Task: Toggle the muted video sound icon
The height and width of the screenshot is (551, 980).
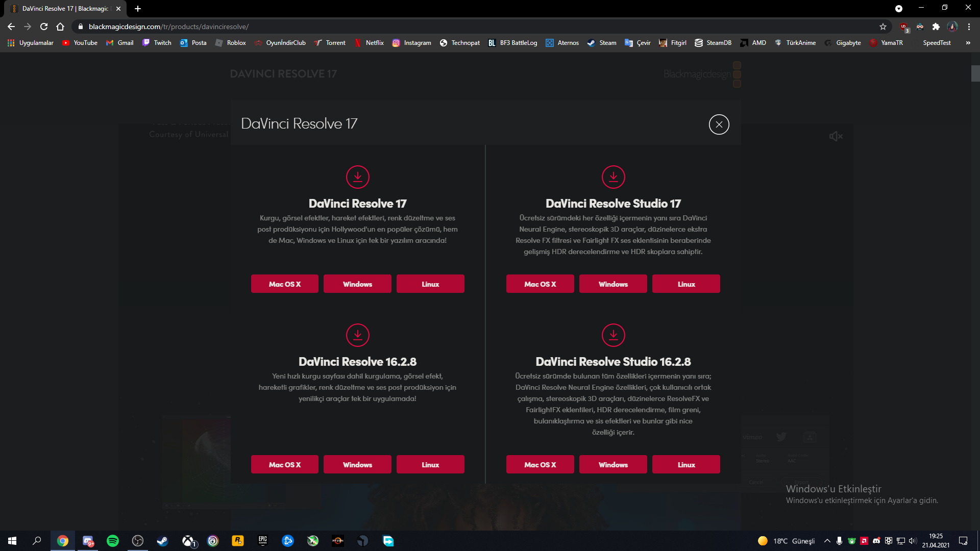Action: coord(836,136)
